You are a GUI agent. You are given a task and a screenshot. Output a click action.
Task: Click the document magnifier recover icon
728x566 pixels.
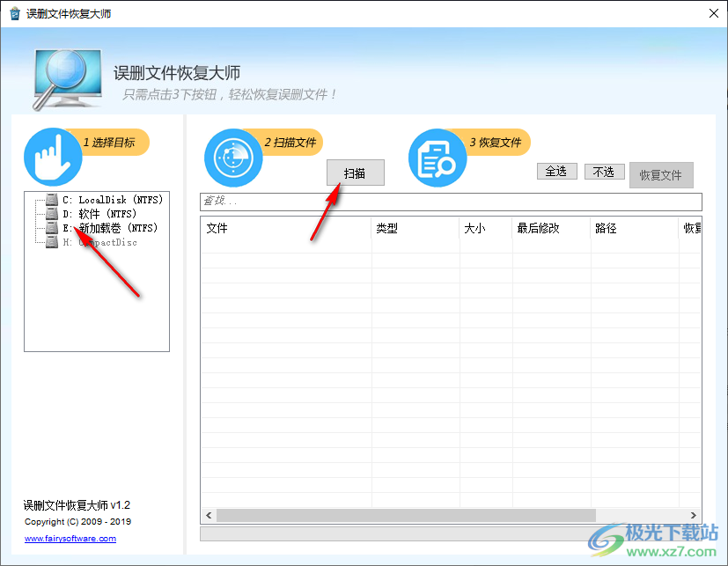point(437,158)
